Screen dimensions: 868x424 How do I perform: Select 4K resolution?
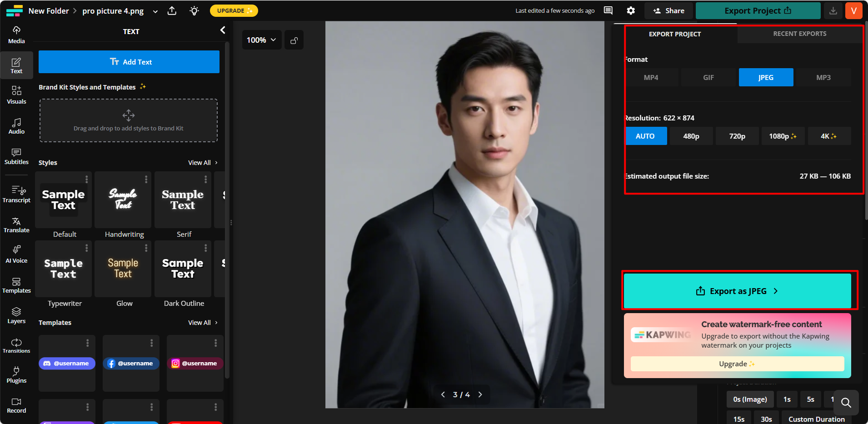[829, 136]
